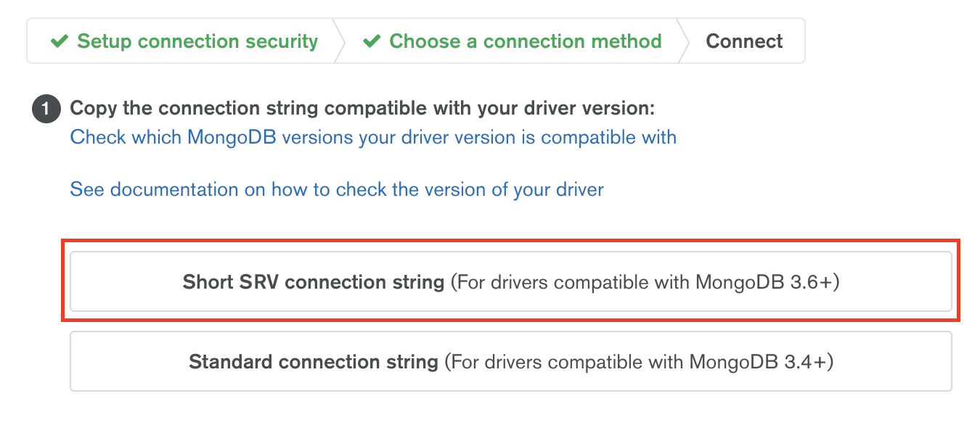Screen dimensions: 980x425
Task: Click "Choose a connection method" green text
Action: point(526,41)
